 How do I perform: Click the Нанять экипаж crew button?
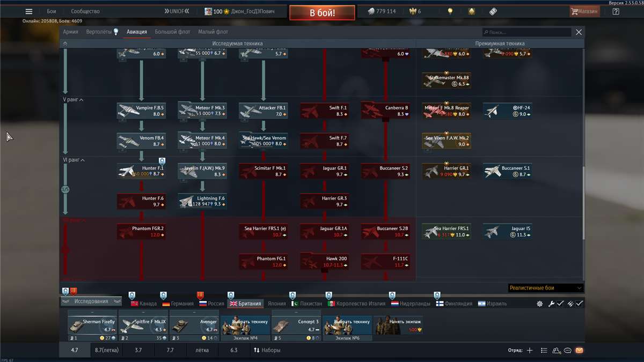[397, 325]
